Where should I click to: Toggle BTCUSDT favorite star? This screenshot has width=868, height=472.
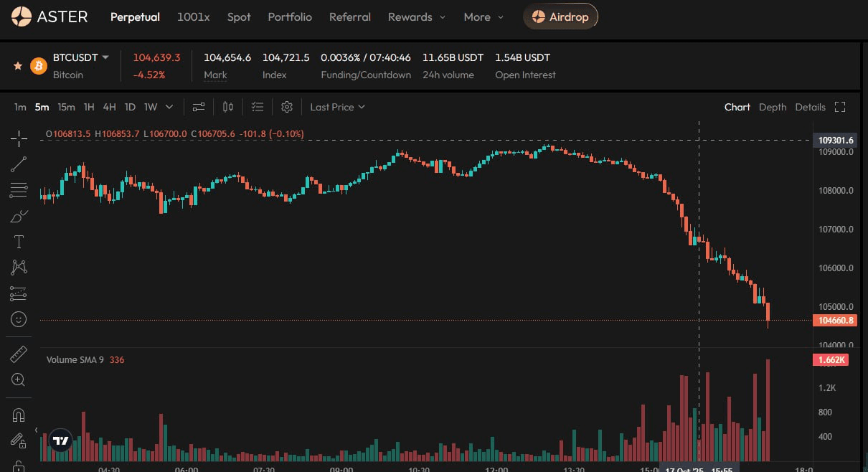(18, 66)
